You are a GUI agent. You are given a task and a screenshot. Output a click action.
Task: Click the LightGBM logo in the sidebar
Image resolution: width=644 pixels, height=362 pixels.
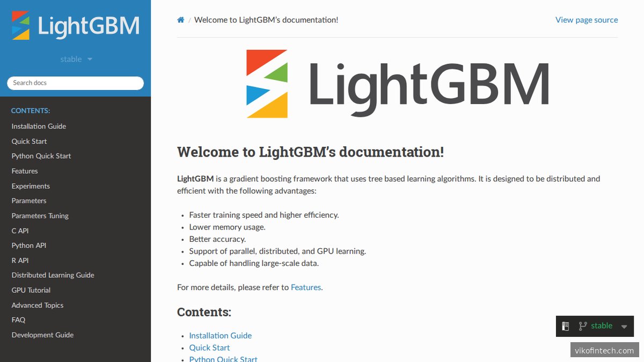pos(75,24)
